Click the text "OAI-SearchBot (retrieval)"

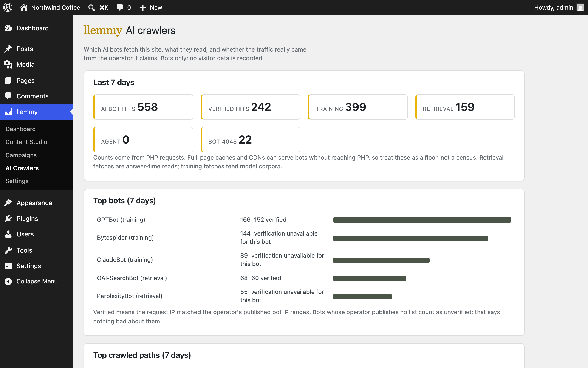132,278
